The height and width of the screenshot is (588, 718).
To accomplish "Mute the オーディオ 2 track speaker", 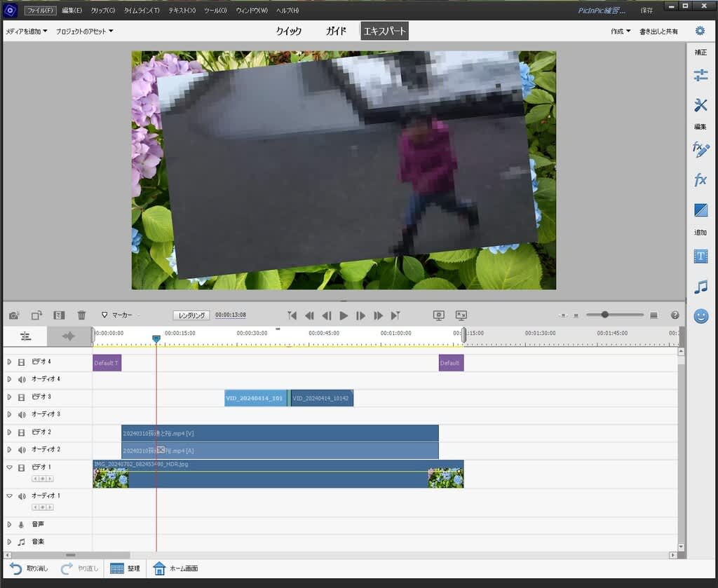I will [x=22, y=450].
